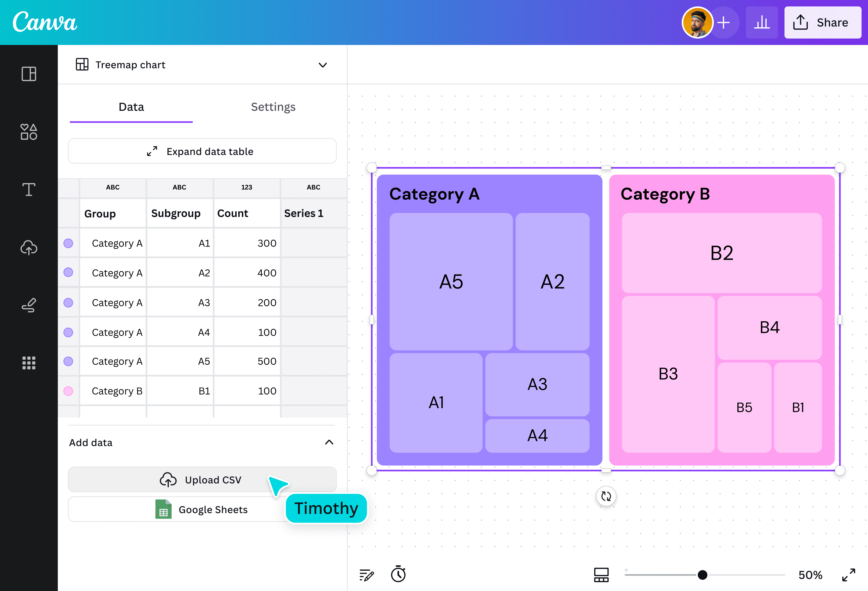868x591 pixels.
Task: Select the Draw tool in the sidebar
Action: click(x=28, y=306)
